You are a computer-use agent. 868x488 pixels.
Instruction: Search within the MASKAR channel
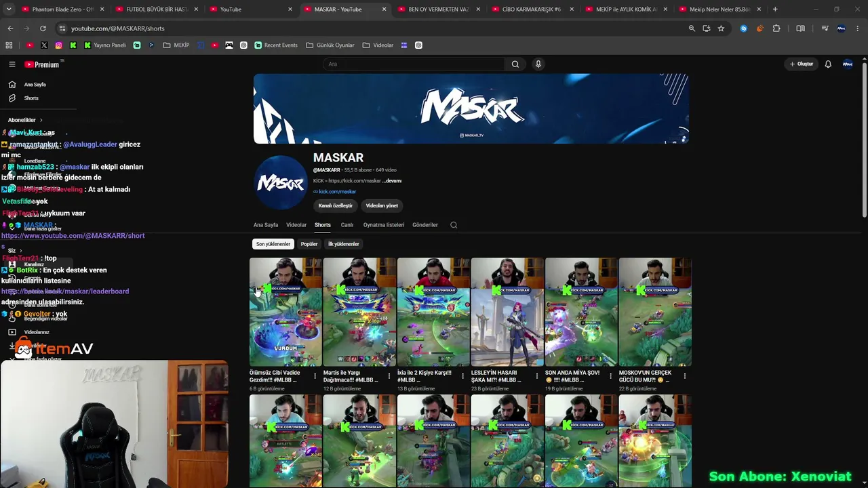tap(454, 225)
